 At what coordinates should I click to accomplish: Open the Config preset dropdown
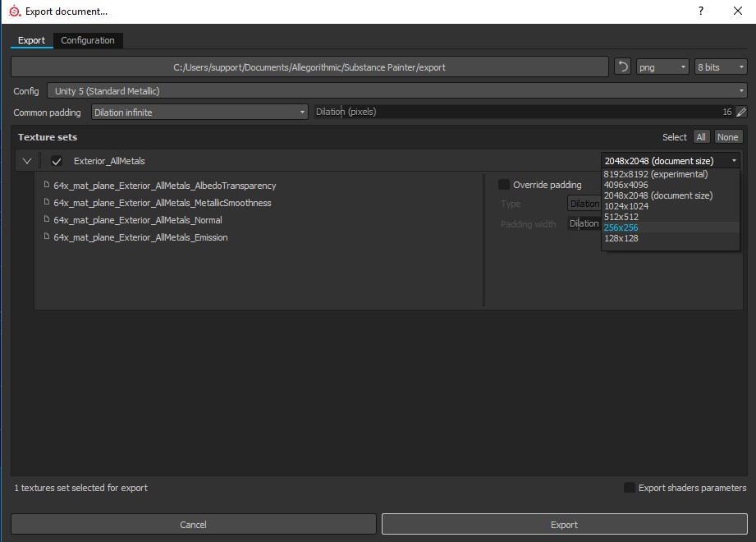(396, 90)
